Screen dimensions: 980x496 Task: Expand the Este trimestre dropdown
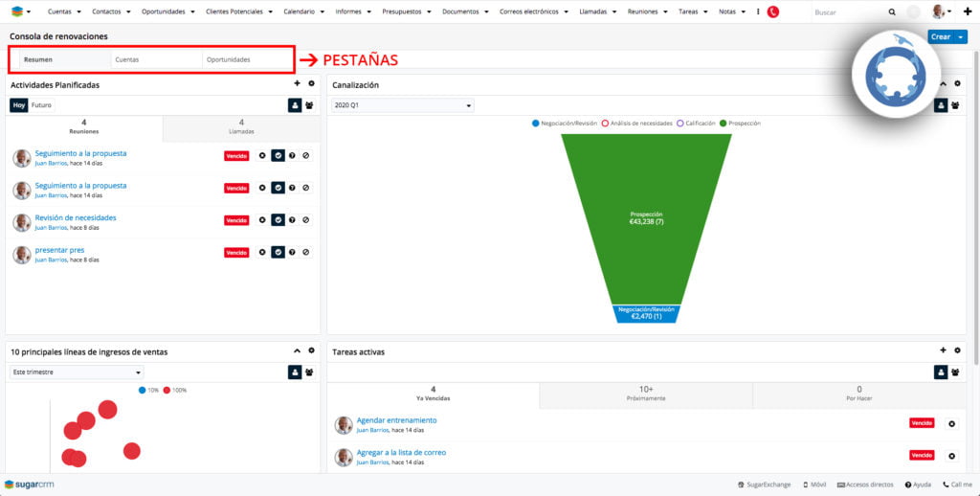tap(77, 372)
